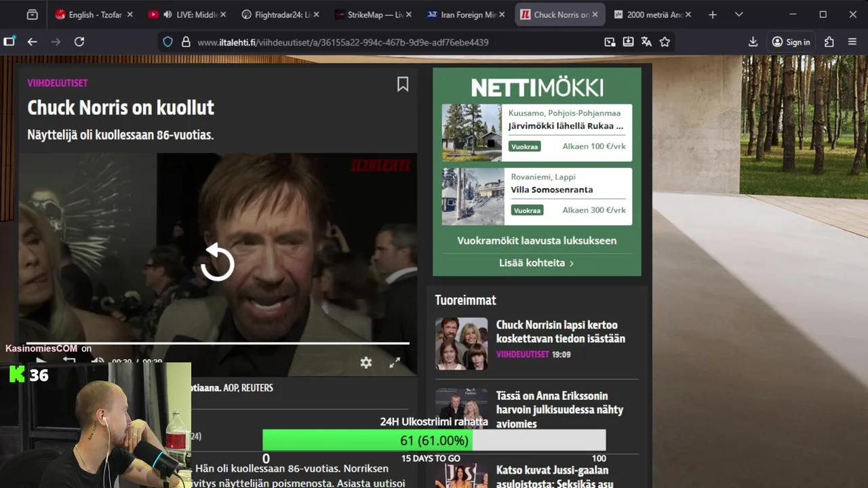Click the KasinomiesCOM overlay text
The image size is (868, 488).
[41, 348]
